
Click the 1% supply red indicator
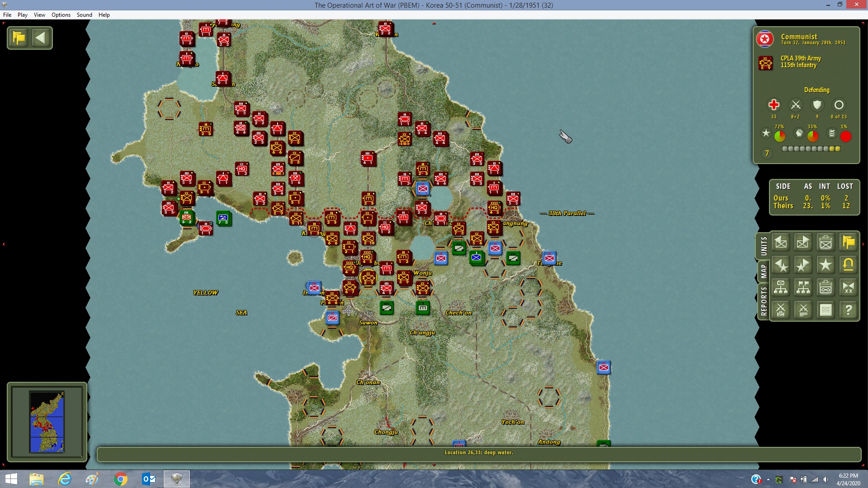(x=845, y=136)
